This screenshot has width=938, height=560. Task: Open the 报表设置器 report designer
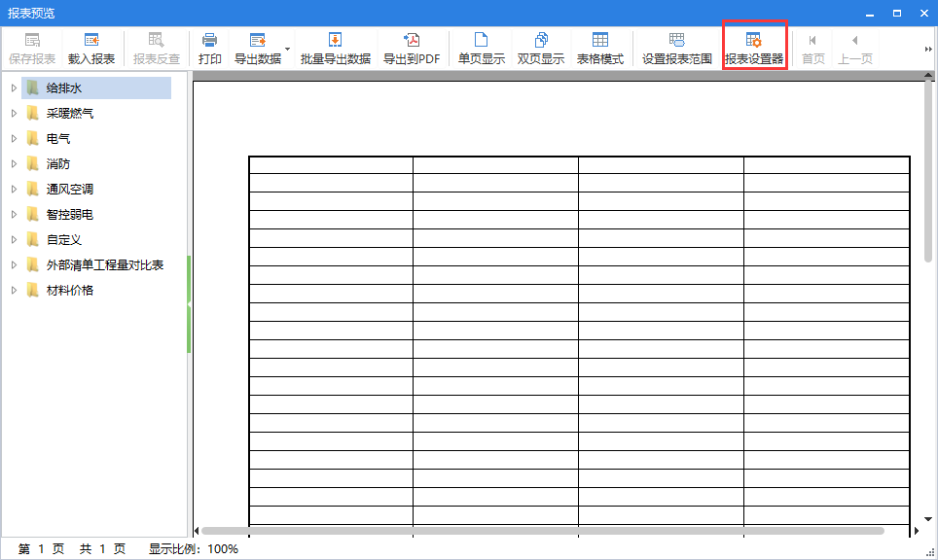754,49
